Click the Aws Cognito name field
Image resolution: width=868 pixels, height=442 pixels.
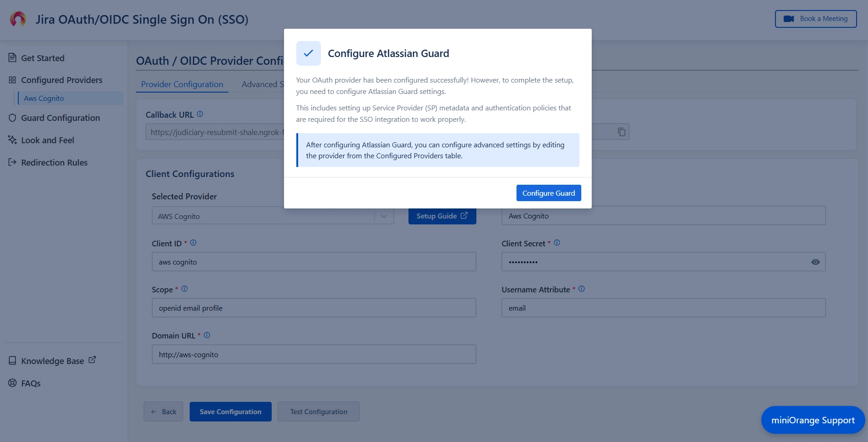point(663,216)
